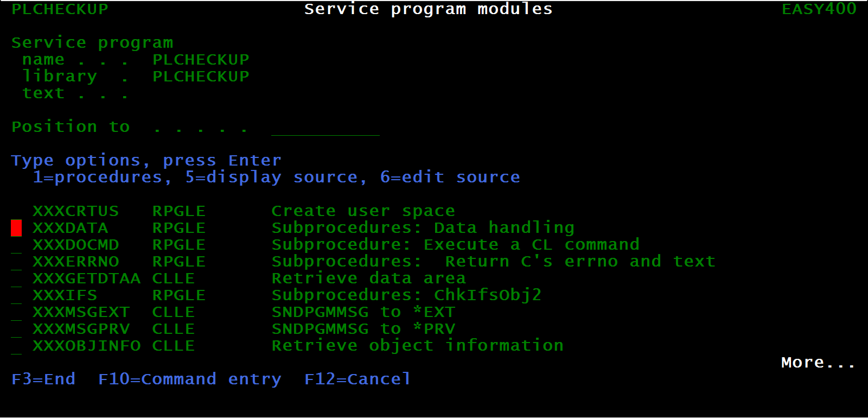The width and height of the screenshot is (868, 418).
Task: Click the 6=edit source option text
Action: click(x=450, y=178)
